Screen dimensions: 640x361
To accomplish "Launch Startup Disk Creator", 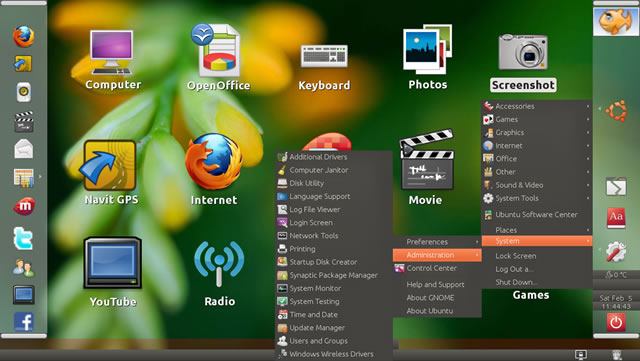I will [334, 262].
